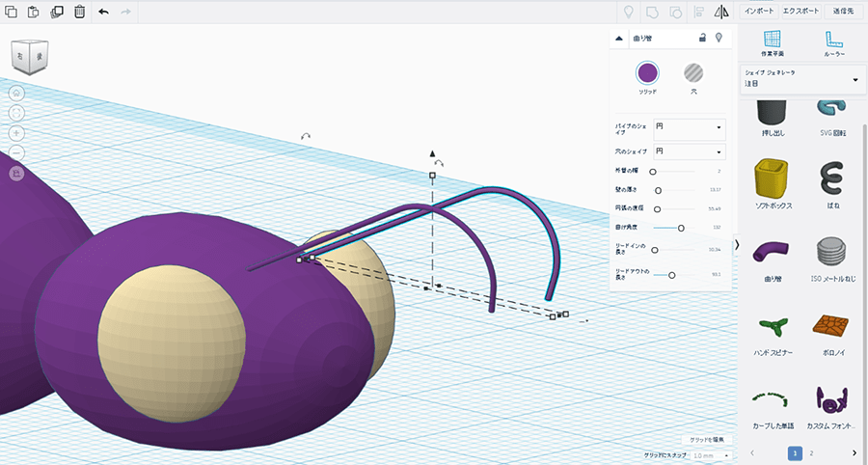Viewport: 868px width, 465px height.
Task: Pick the SVG 回転 shape
Action: (x=832, y=119)
